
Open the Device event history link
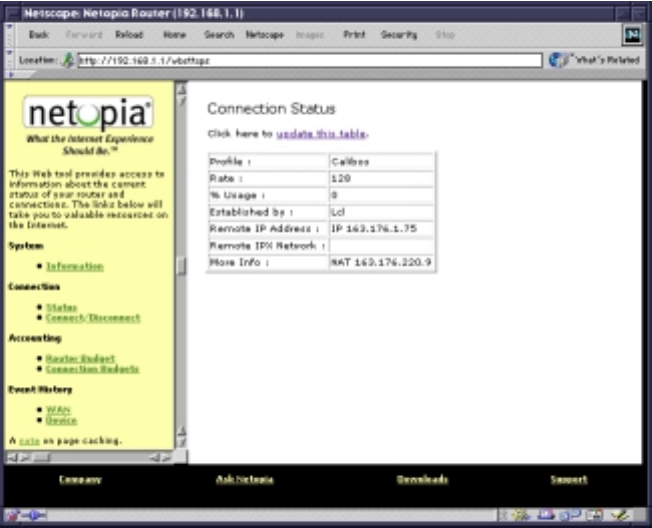(62, 420)
